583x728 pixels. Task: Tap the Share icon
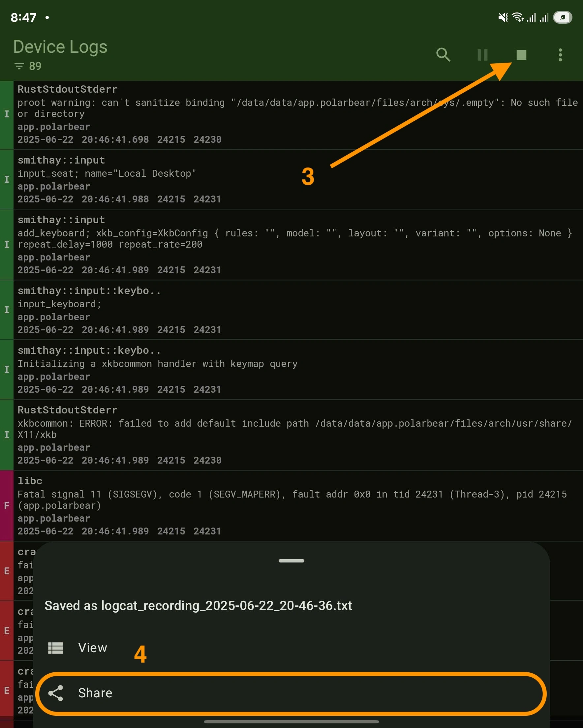pos(55,693)
